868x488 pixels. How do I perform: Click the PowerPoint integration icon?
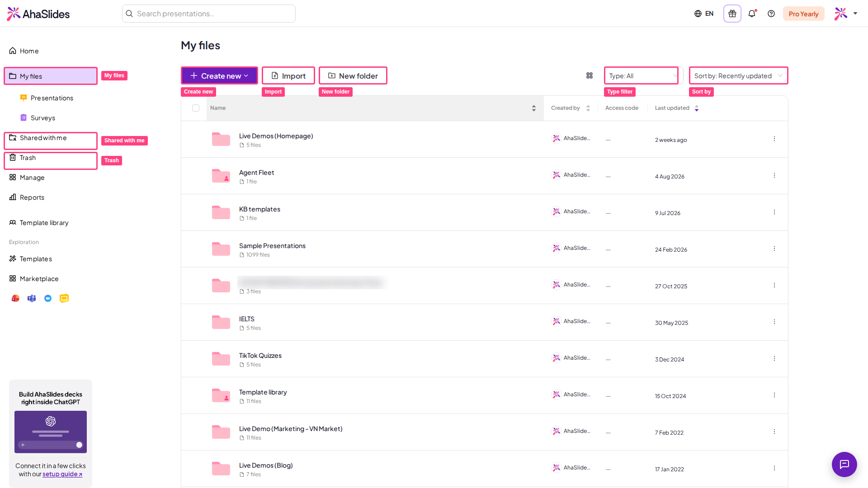pyautogui.click(x=15, y=298)
